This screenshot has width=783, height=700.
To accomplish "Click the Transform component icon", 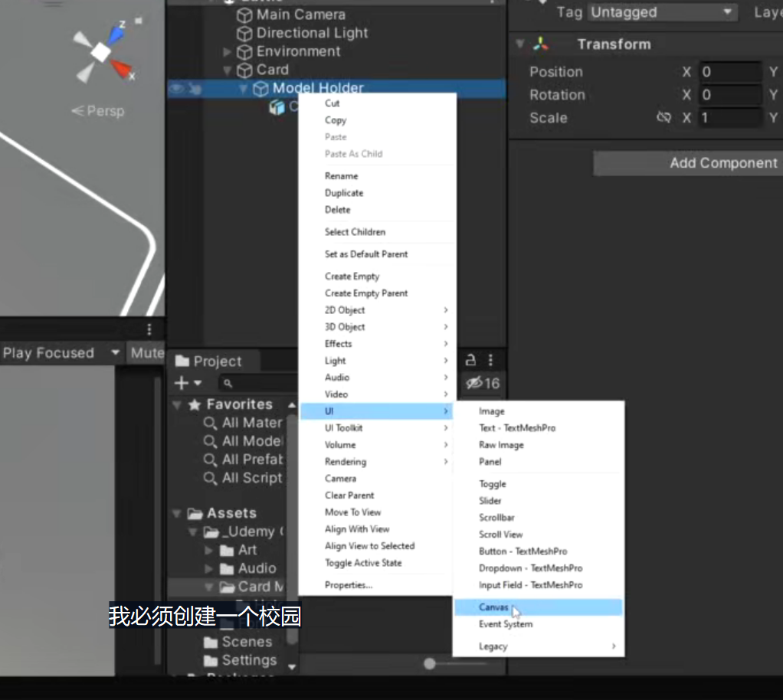I will pos(540,44).
